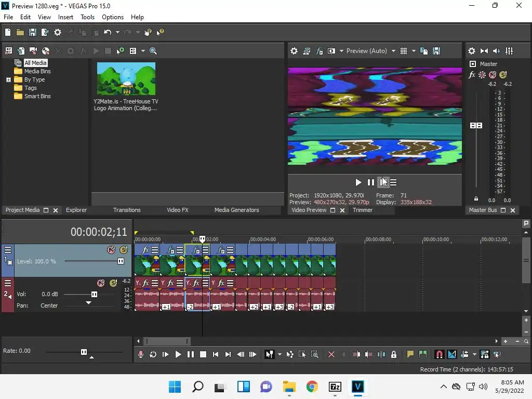532x399 pixels.
Task: Toggle Loop Playback in transport bar
Action: point(153,354)
